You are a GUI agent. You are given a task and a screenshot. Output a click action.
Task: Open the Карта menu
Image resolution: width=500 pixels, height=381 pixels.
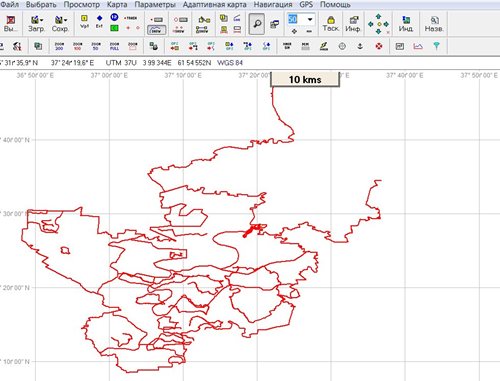pyautogui.click(x=117, y=5)
